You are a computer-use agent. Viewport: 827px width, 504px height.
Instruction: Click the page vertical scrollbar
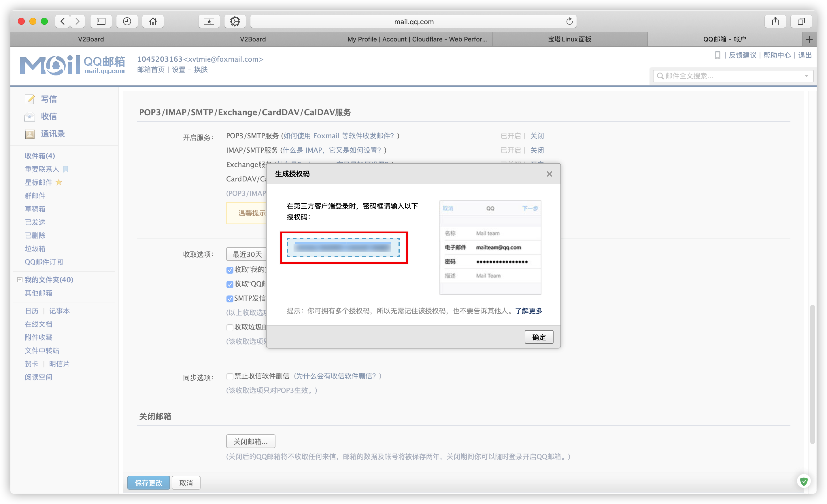click(812, 374)
